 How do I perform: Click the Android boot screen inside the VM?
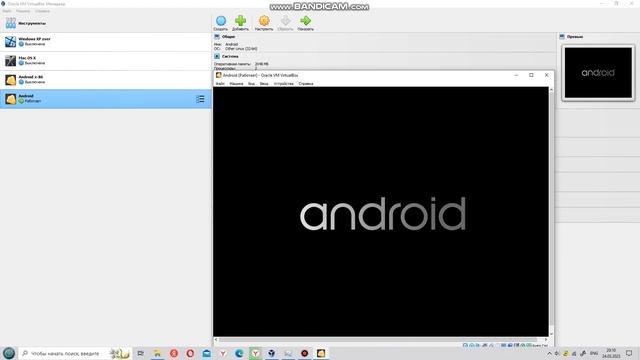381,211
